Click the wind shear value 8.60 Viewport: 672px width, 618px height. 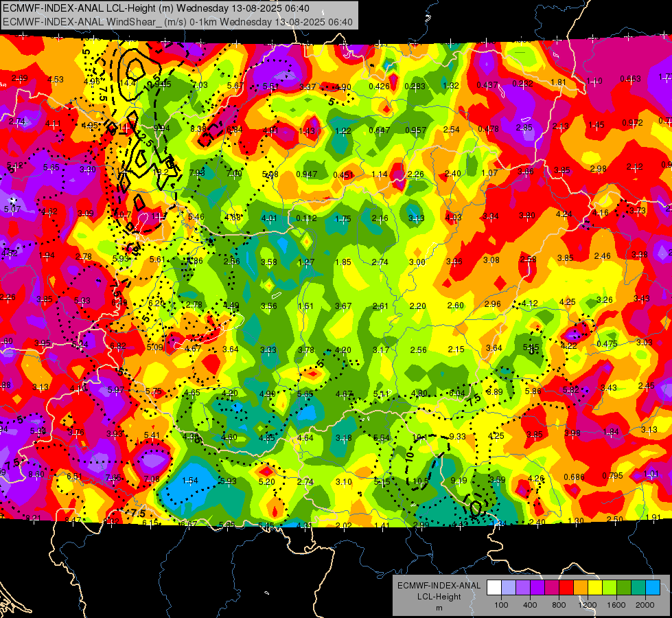click(36, 474)
